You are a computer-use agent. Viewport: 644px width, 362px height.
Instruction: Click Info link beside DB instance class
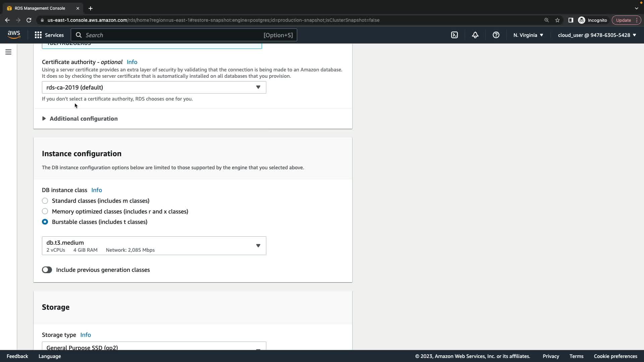pos(97,190)
